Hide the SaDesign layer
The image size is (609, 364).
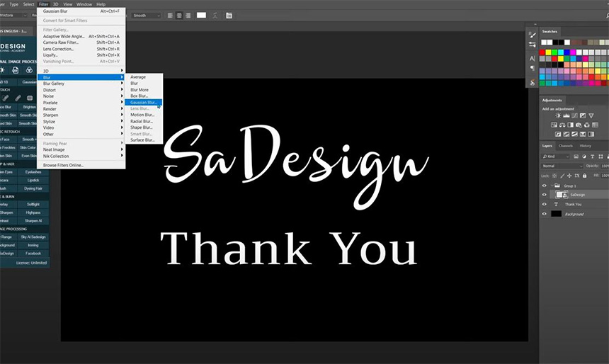point(544,195)
